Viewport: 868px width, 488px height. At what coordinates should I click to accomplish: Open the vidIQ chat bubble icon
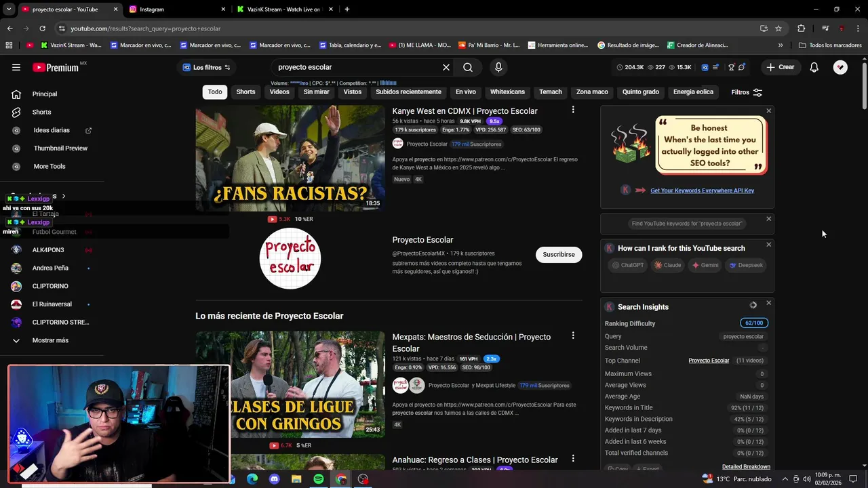[x=742, y=67]
